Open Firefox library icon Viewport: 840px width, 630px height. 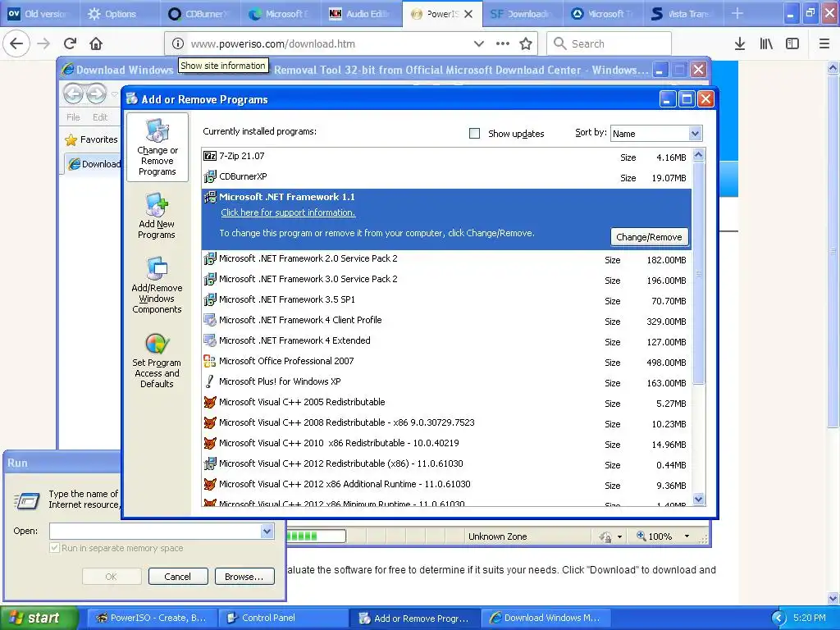point(766,43)
